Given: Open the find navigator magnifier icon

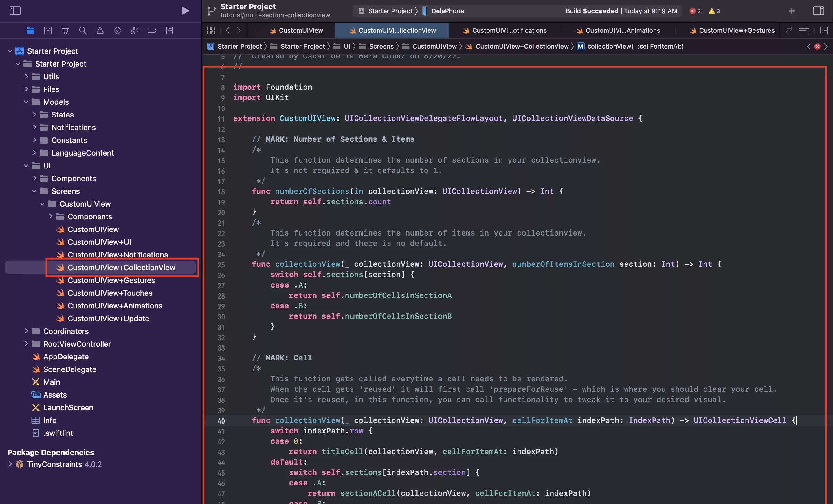Looking at the screenshot, I should point(82,30).
